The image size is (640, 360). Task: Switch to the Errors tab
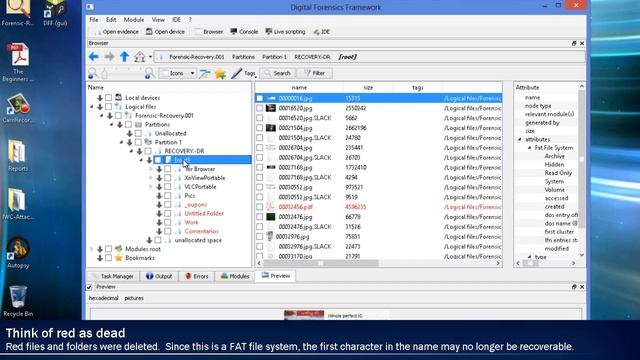tap(196, 276)
